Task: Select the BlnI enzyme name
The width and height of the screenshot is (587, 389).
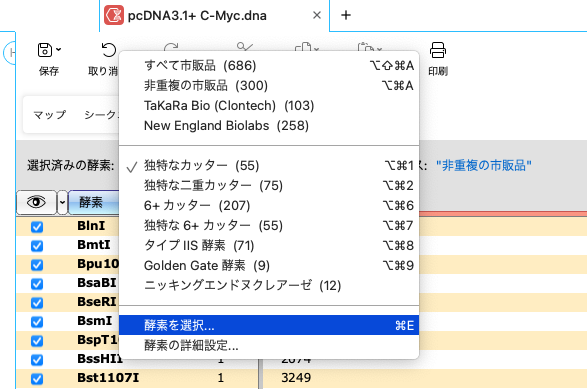Action: 91,226
